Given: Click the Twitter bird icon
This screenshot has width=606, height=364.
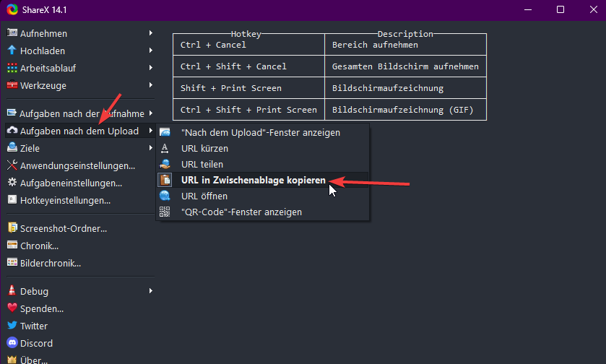Looking at the screenshot, I should 12,326.
